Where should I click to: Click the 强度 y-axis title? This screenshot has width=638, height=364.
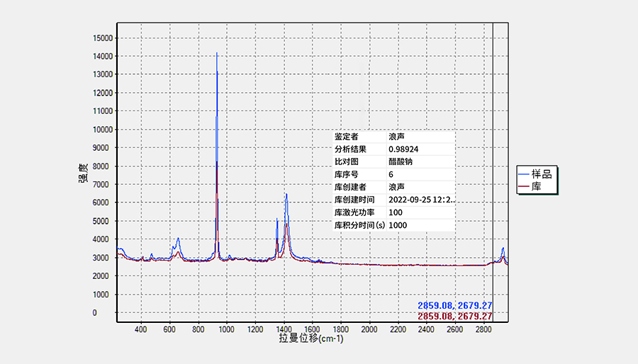[83, 174]
